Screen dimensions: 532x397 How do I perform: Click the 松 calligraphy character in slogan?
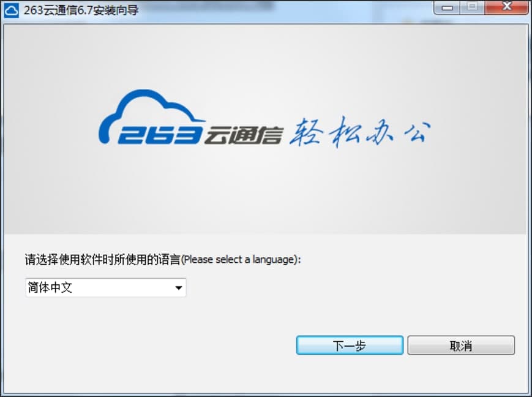345,132
